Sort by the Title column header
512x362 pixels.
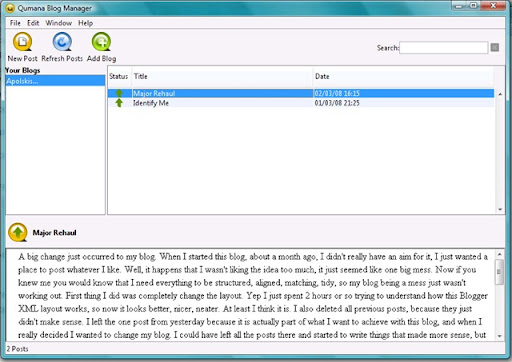coord(222,76)
